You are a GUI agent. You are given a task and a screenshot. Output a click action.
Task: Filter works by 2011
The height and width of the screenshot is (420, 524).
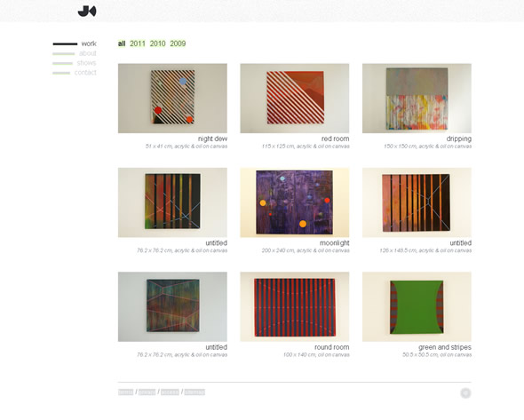tap(138, 44)
